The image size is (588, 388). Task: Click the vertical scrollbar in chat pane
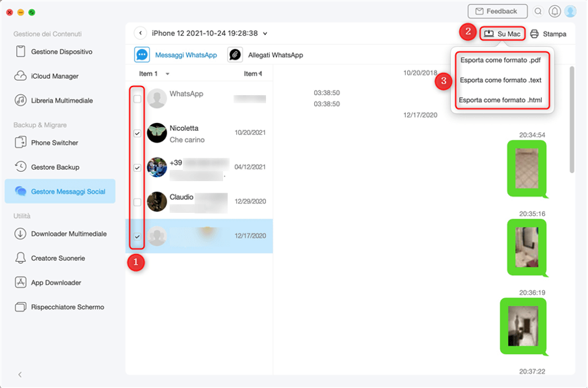tap(572, 117)
